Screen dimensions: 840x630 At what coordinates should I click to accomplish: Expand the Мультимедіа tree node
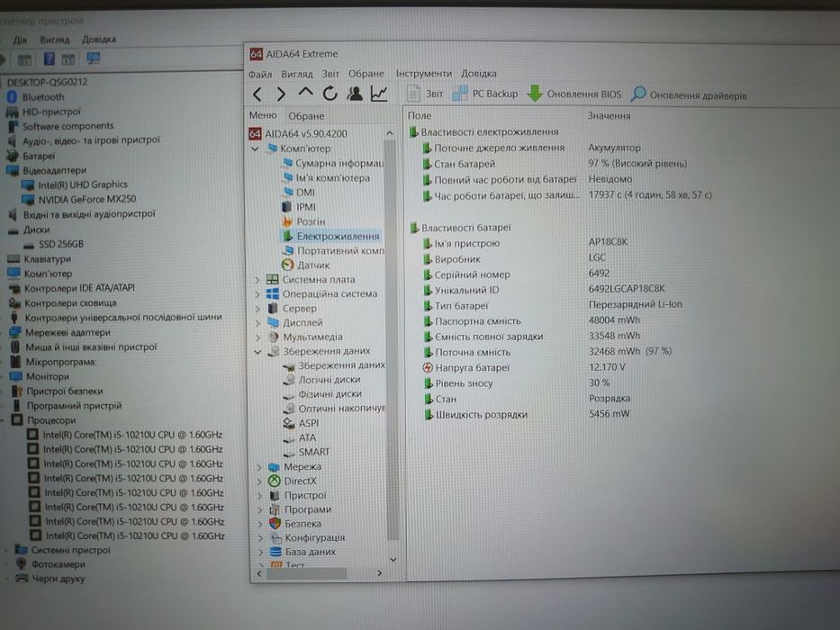(257, 337)
